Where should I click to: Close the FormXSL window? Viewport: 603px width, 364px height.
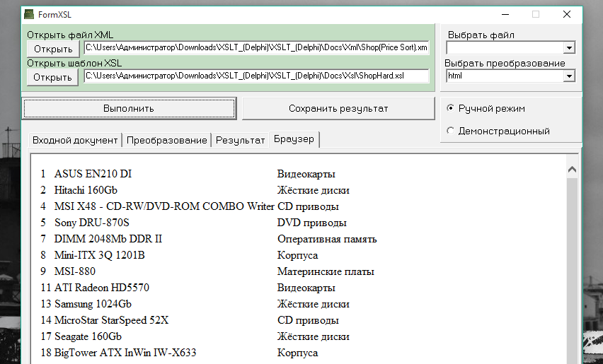pyautogui.click(x=566, y=15)
